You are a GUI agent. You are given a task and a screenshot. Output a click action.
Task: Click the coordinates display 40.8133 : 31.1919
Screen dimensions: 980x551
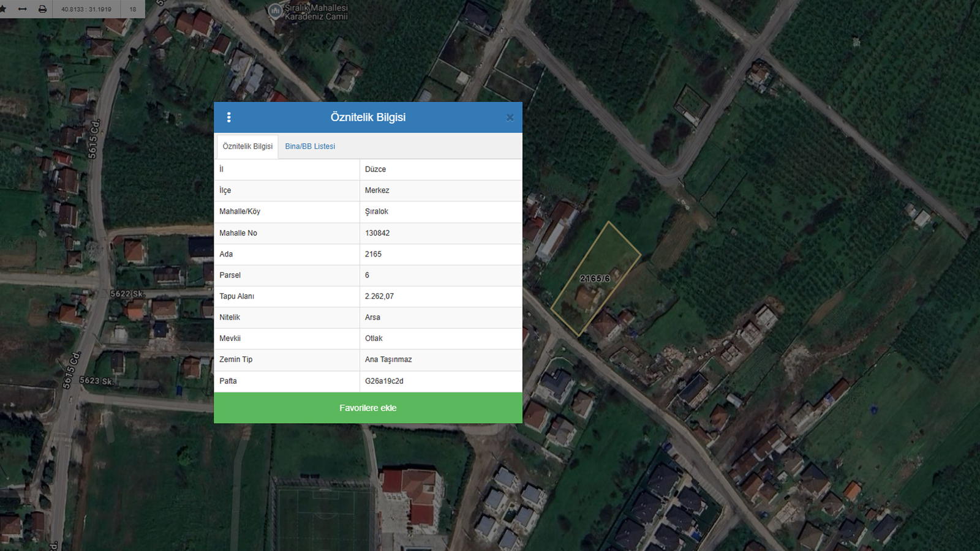(x=86, y=9)
